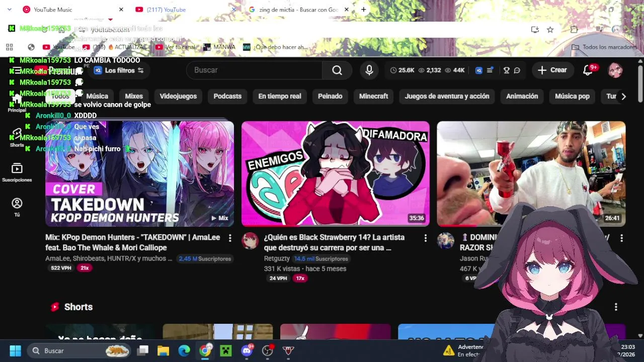Click the Windows taskbar Buscar search box

point(79,350)
